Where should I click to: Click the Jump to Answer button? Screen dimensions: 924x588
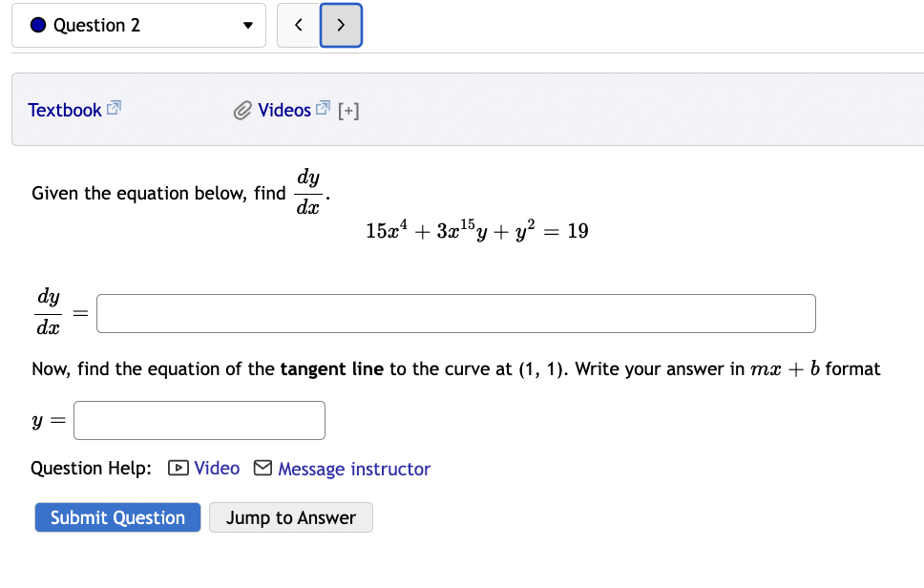tap(290, 517)
